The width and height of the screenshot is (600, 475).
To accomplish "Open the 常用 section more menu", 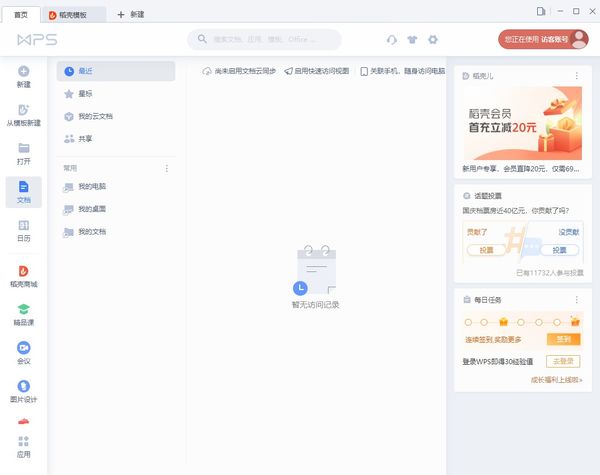I will point(166,168).
